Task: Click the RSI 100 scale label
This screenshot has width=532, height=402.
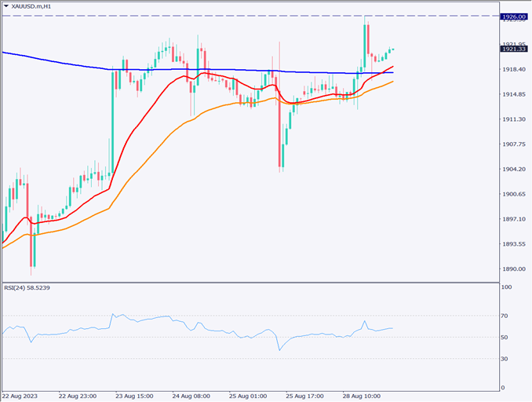Action: click(508, 288)
